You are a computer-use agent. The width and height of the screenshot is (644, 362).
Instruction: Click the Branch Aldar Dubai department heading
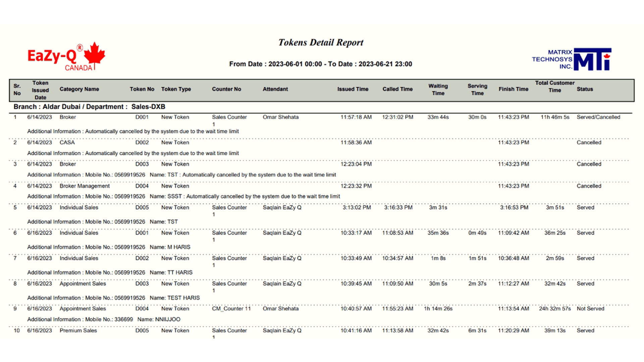click(89, 107)
